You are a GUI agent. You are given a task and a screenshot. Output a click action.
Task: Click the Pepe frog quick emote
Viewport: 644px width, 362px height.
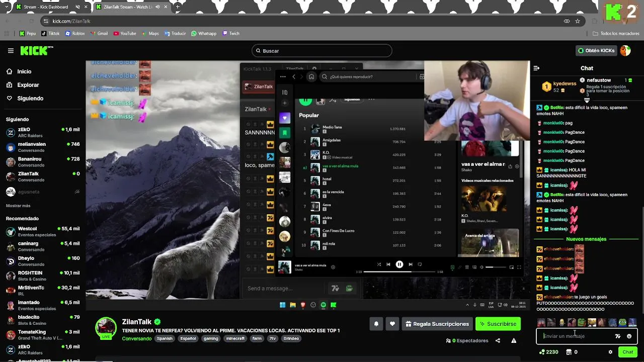click(x=622, y=322)
